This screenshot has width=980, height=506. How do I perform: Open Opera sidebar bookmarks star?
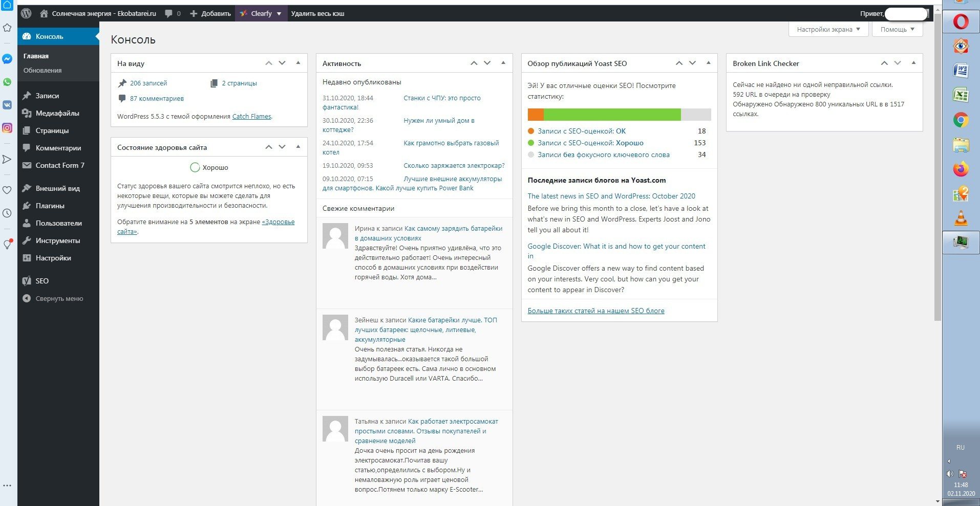(7, 28)
